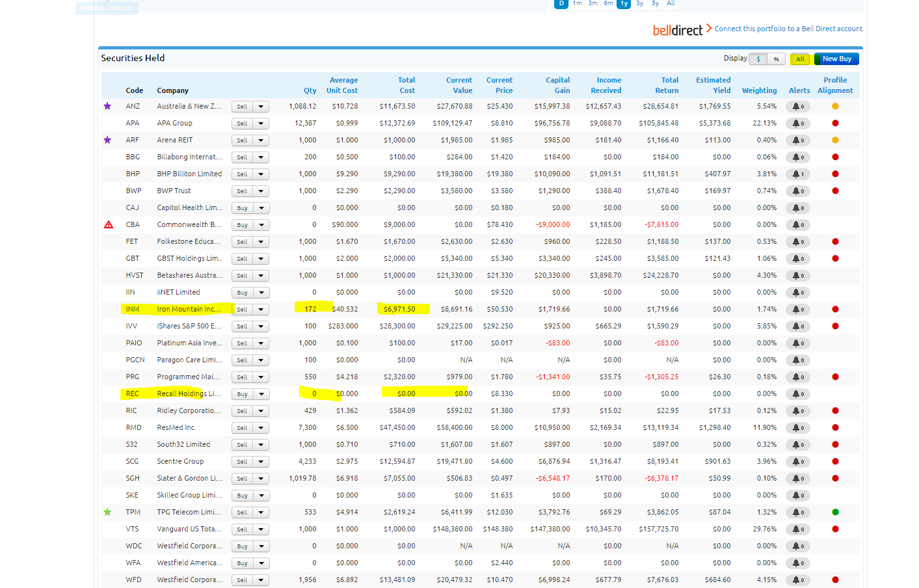This screenshot has width=919, height=588.
Task: Expand the dropdown arrow in the INM row
Action: pyautogui.click(x=261, y=310)
